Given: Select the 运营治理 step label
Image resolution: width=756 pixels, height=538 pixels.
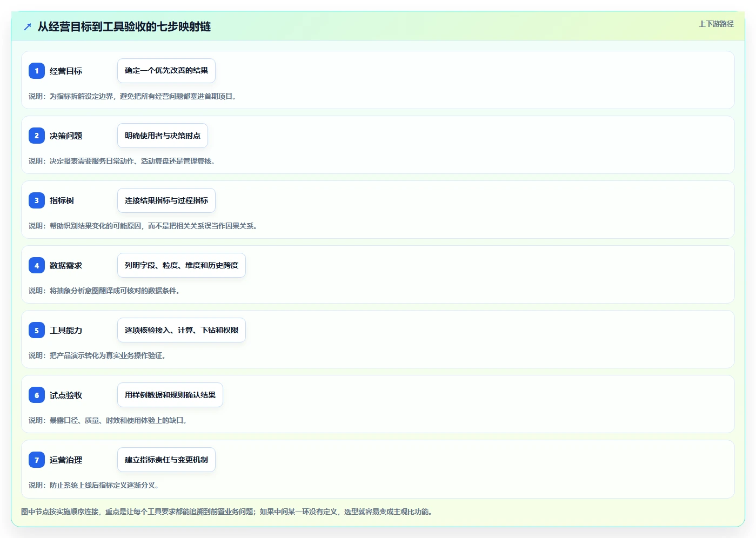Looking at the screenshot, I should 66,460.
